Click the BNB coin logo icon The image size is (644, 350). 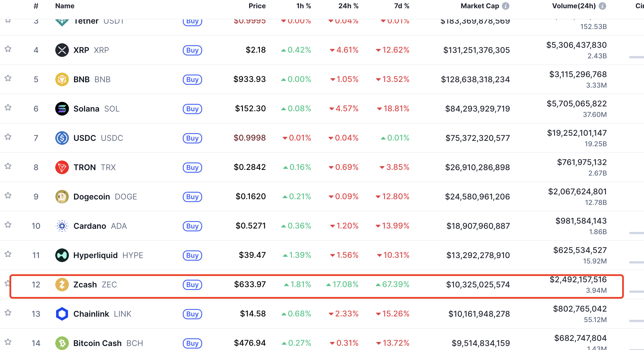pos(62,79)
